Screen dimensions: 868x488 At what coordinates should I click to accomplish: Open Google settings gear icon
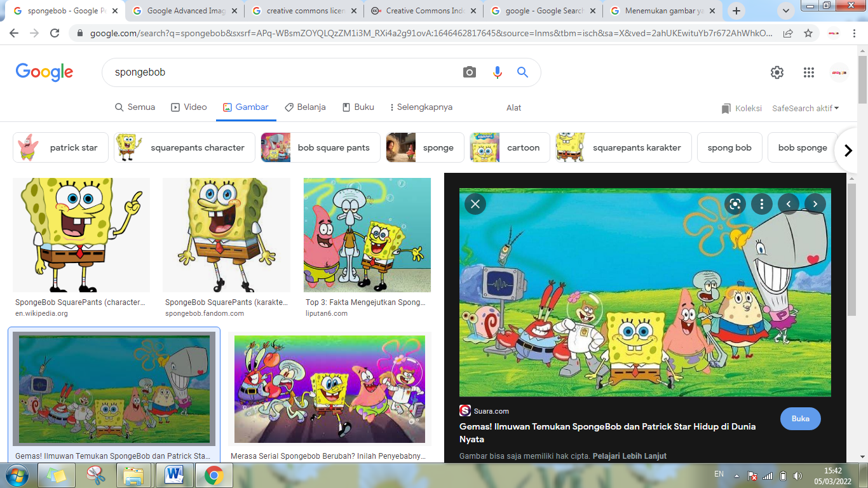[777, 72]
